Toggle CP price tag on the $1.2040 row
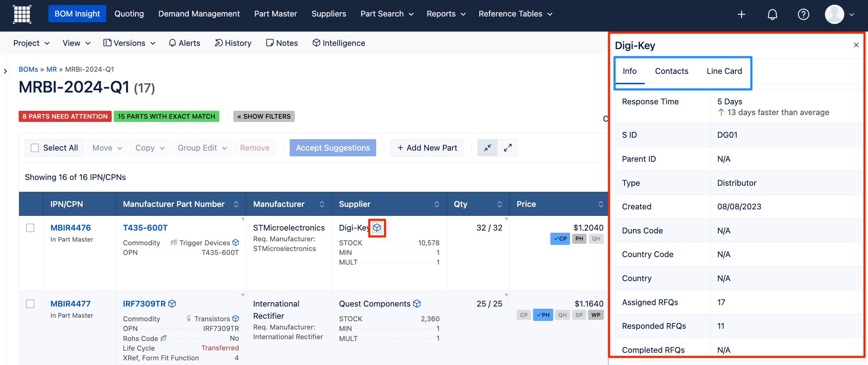Screen dimensions: 868x365 pos(560,239)
